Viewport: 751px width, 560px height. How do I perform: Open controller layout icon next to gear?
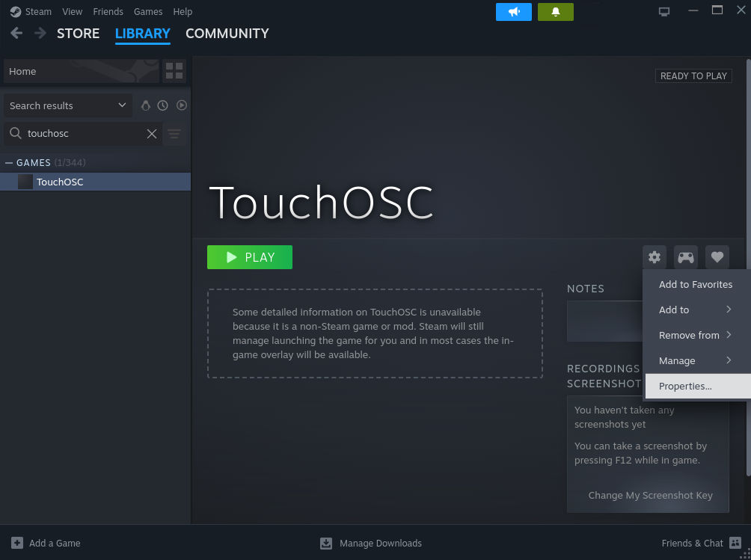pyautogui.click(x=686, y=257)
